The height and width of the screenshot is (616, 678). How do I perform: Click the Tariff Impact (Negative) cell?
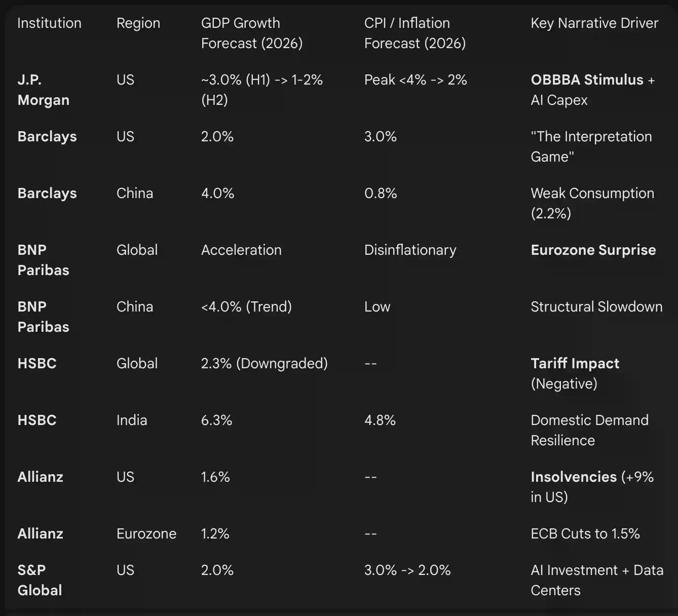[x=575, y=373]
